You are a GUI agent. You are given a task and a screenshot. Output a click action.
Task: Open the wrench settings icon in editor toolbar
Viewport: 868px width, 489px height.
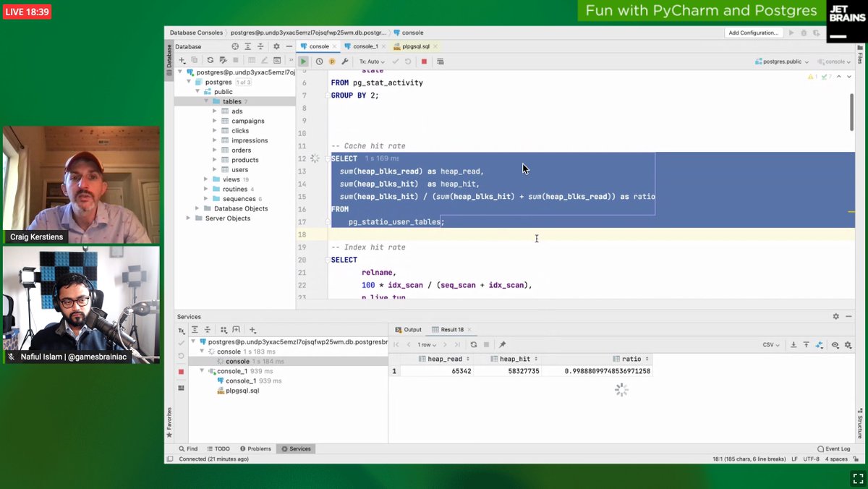345,61
